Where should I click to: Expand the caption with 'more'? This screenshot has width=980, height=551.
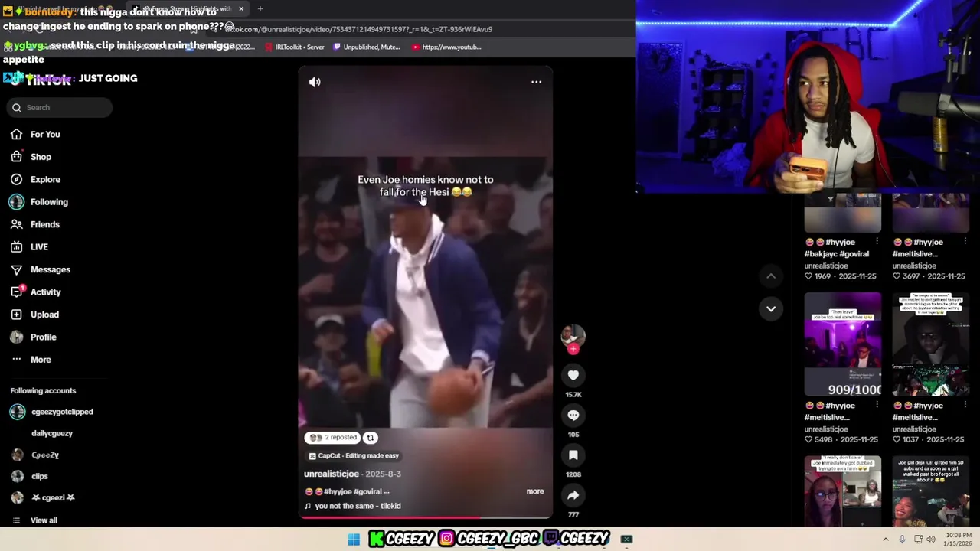coord(534,491)
